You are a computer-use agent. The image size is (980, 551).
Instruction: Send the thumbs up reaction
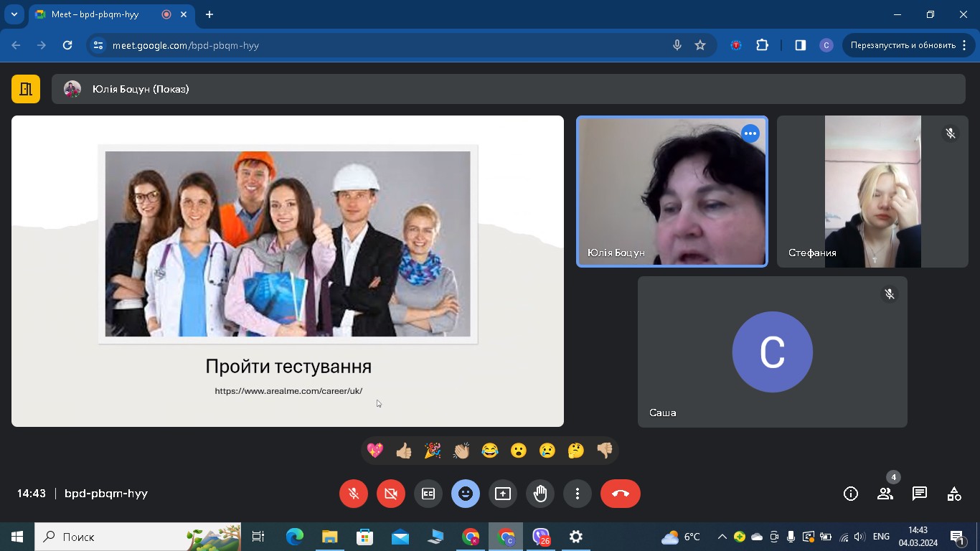(404, 451)
